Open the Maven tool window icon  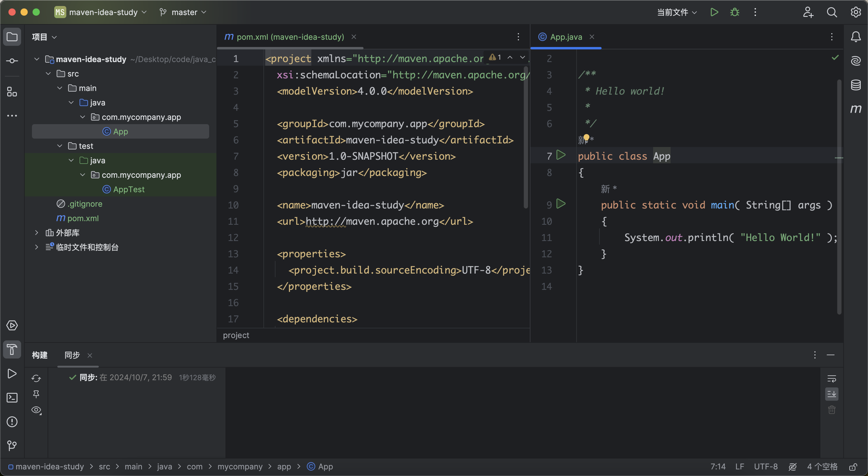(856, 109)
